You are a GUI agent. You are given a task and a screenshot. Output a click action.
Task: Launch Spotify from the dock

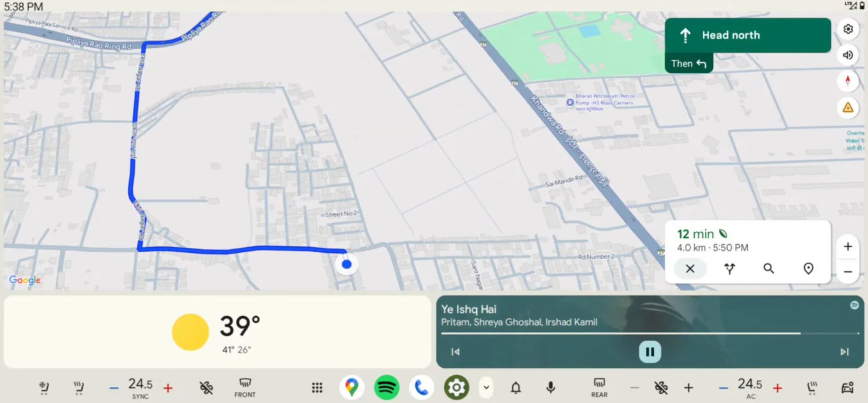387,387
